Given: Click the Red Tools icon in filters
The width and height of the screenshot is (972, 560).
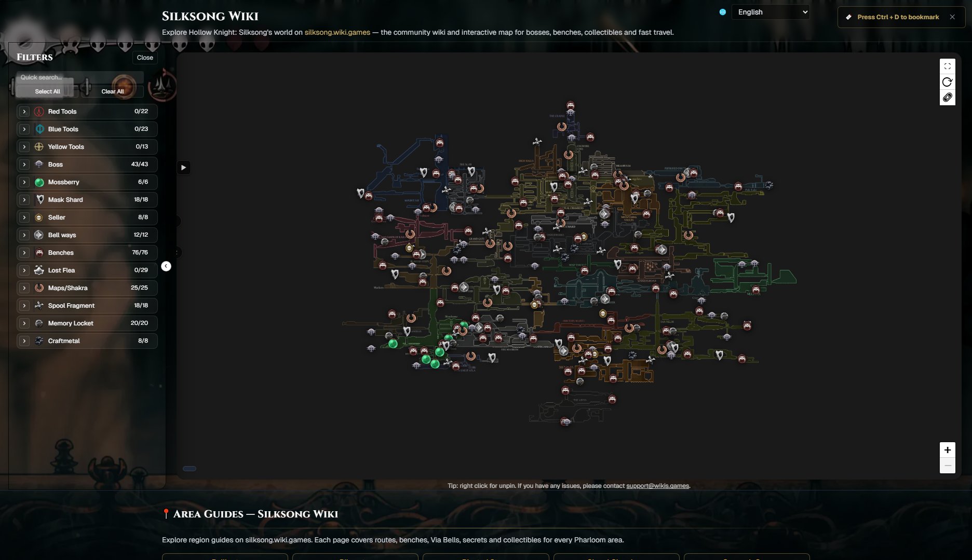Looking at the screenshot, I should point(39,112).
